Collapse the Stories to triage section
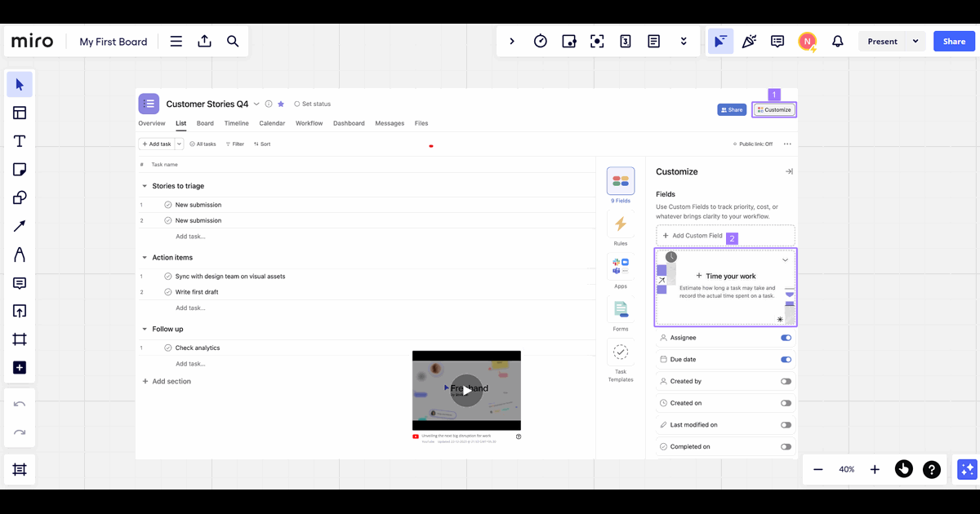This screenshot has height=514, width=980. tap(145, 186)
